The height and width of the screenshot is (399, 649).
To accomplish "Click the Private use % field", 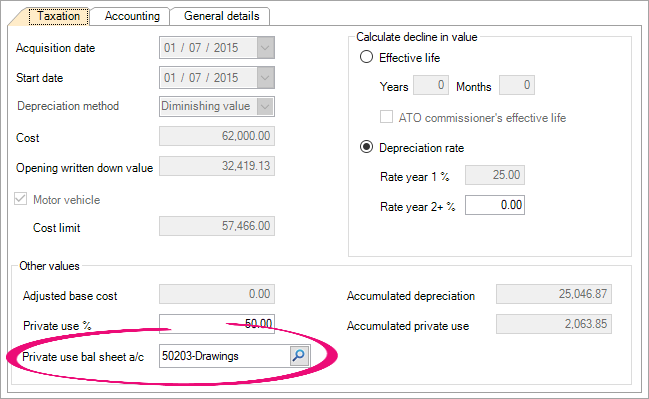I will (x=217, y=324).
